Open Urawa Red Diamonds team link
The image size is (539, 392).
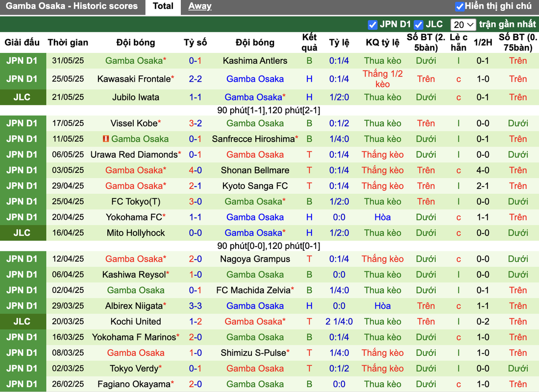[x=135, y=155]
